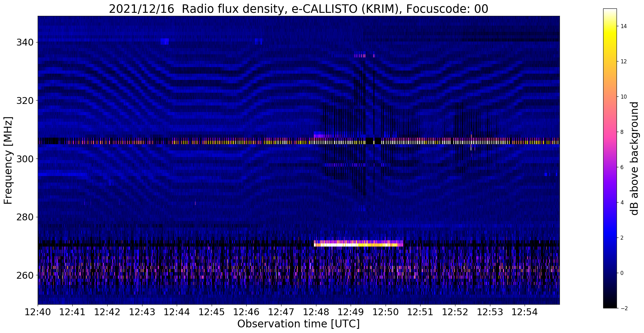644x333 pixels.
Task: Click the 'dB above background' colorbar label
Action: pyautogui.click(x=634, y=159)
